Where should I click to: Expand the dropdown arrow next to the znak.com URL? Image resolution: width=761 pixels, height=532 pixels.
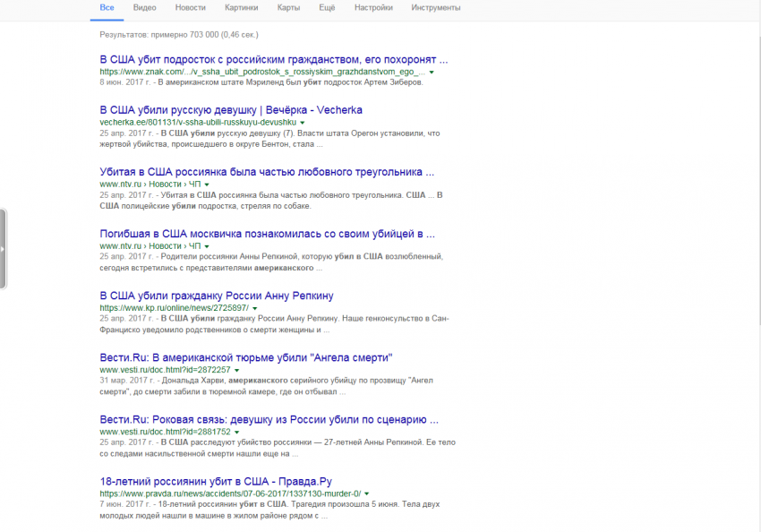point(432,72)
